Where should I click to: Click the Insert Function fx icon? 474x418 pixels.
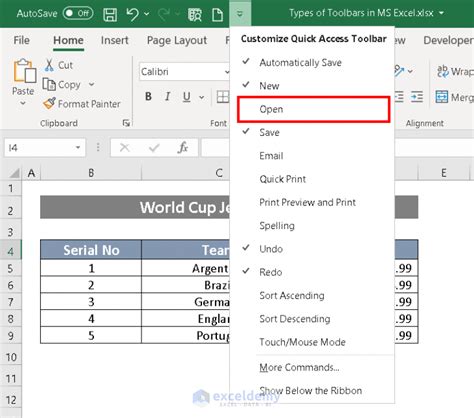183,147
